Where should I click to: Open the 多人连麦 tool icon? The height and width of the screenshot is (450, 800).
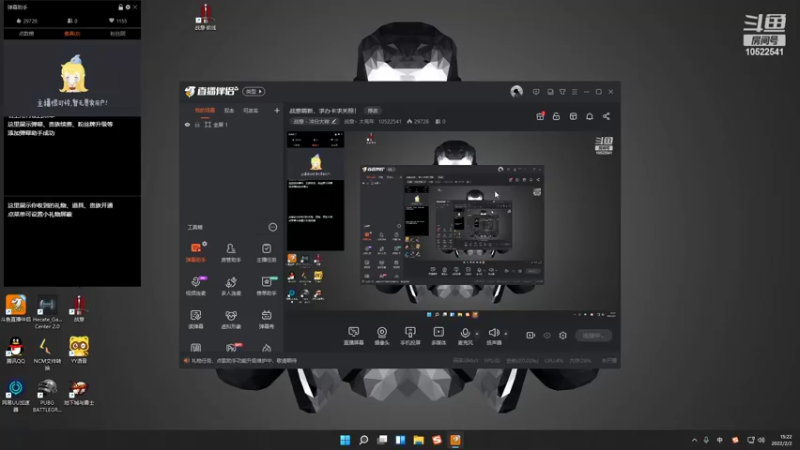click(231, 286)
